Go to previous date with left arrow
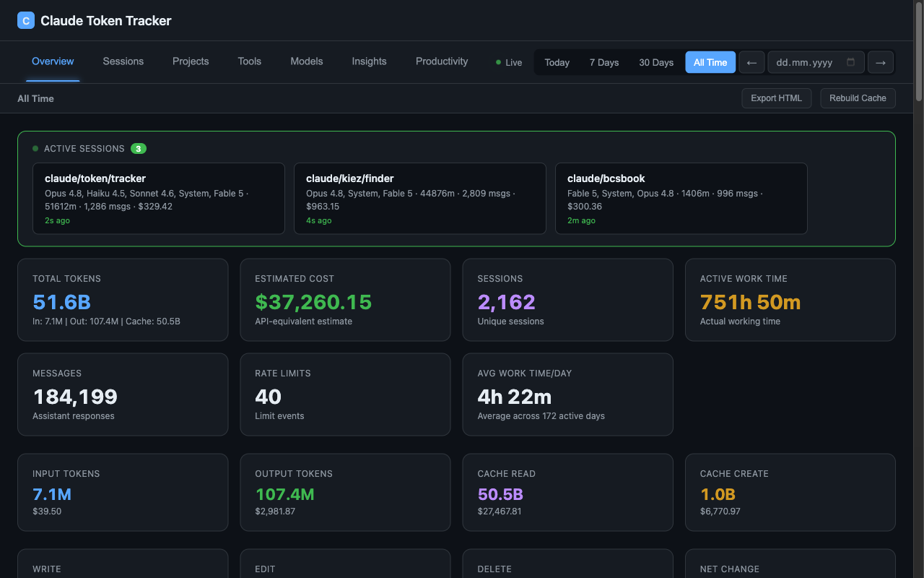This screenshot has width=924, height=578. point(751,62)
